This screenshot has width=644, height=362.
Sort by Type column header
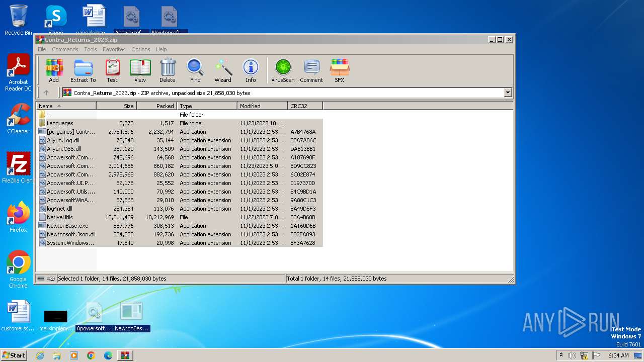pyautogui.click(x=207, y=106)
